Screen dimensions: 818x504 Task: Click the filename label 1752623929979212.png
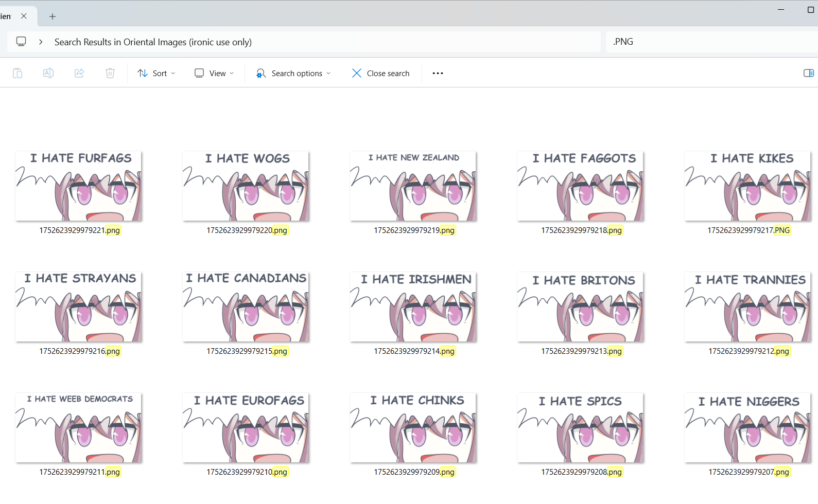[x=749, y=351]
